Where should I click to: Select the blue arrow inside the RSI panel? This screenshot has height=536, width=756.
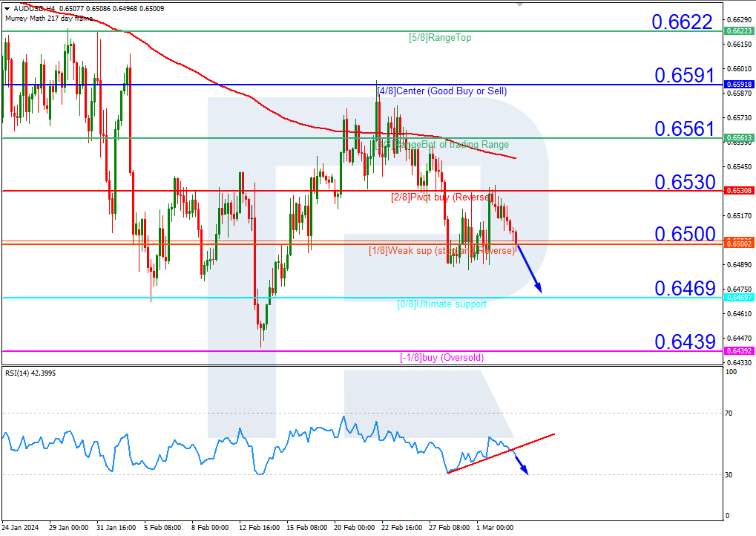[522, 464]
